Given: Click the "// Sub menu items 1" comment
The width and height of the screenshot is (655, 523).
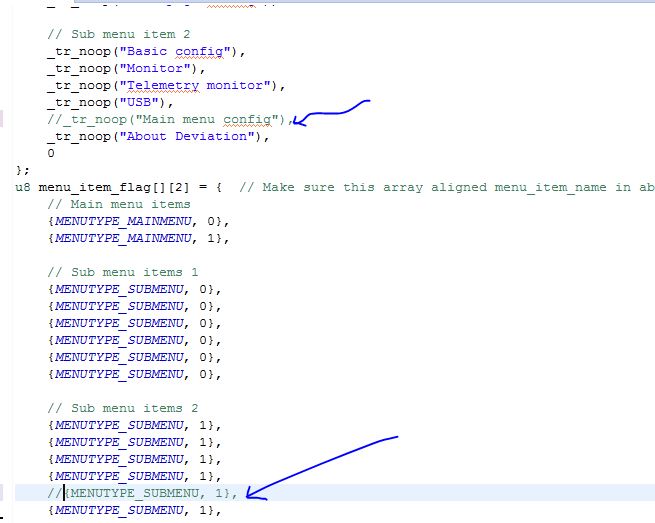Looking at the screenshot, I should pyautogui.click(x=123, y=272).
